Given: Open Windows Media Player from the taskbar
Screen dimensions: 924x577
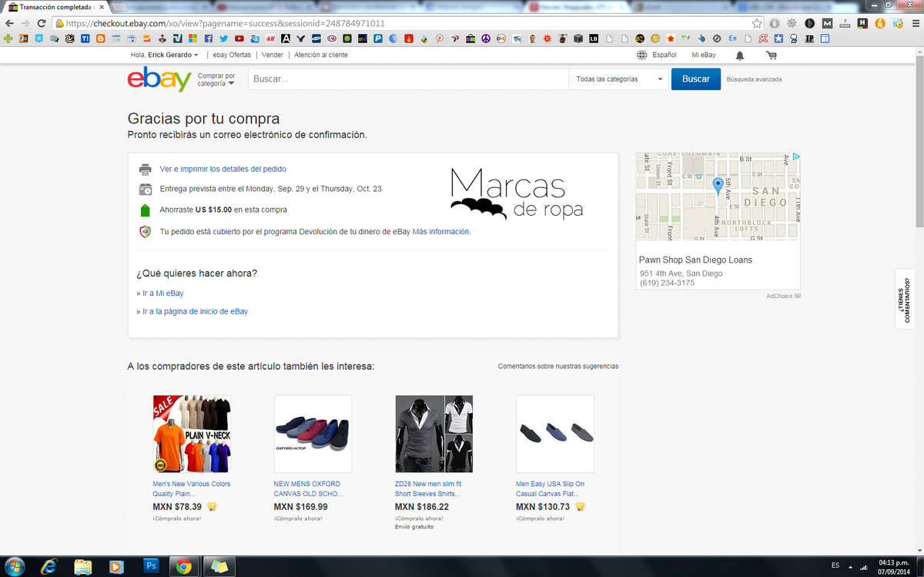Looking at the screenshot, I should point(117,566).
